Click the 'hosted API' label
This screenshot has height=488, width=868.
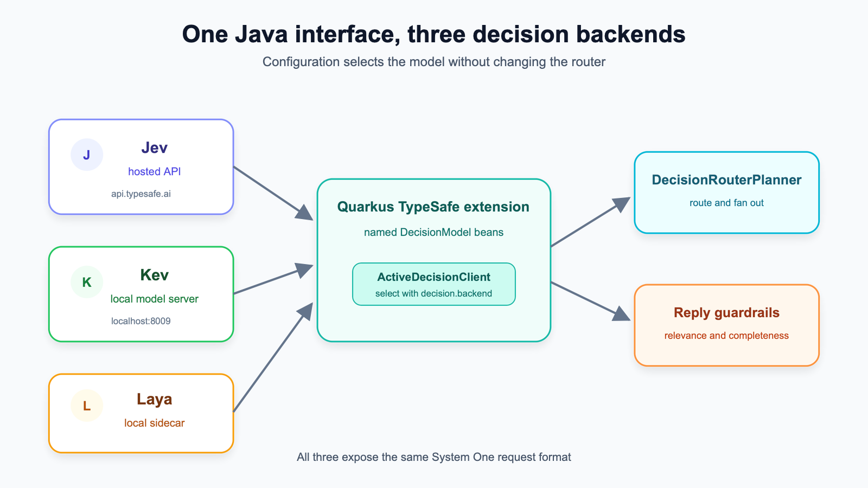tap(154, 171)
